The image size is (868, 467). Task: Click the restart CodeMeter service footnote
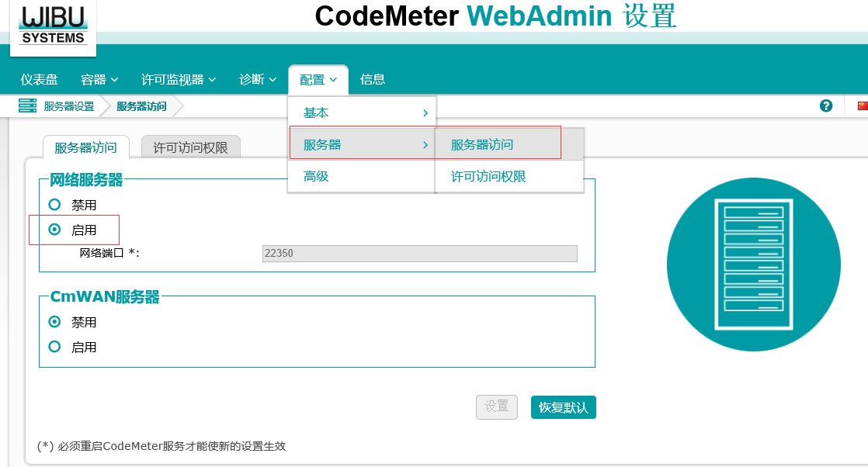pos(161,446)
